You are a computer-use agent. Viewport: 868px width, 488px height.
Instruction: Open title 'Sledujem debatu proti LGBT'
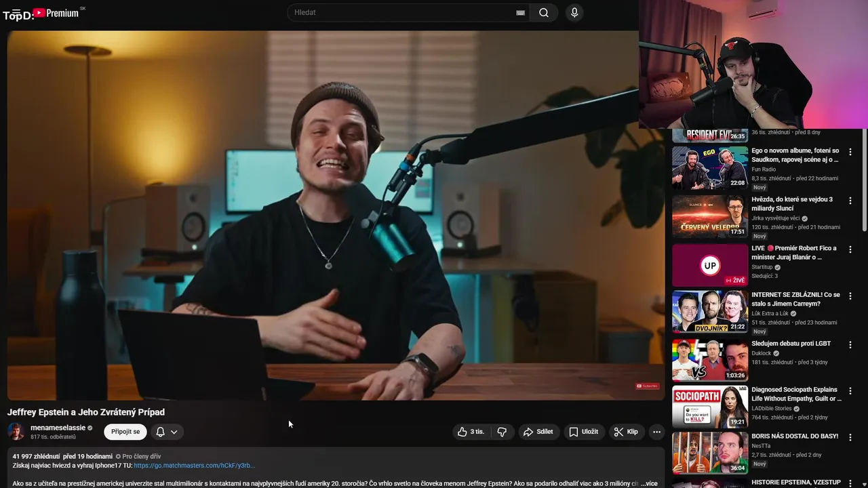pos(791,344)
